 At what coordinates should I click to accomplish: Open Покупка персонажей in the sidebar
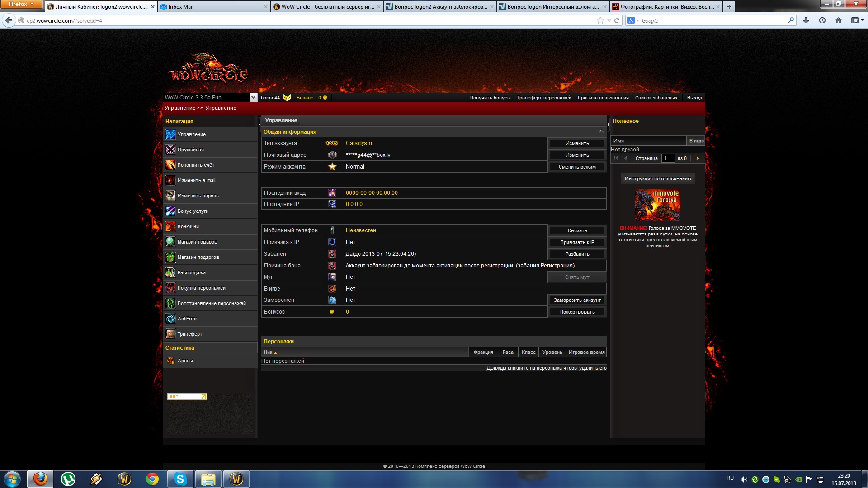click(210, 288)
